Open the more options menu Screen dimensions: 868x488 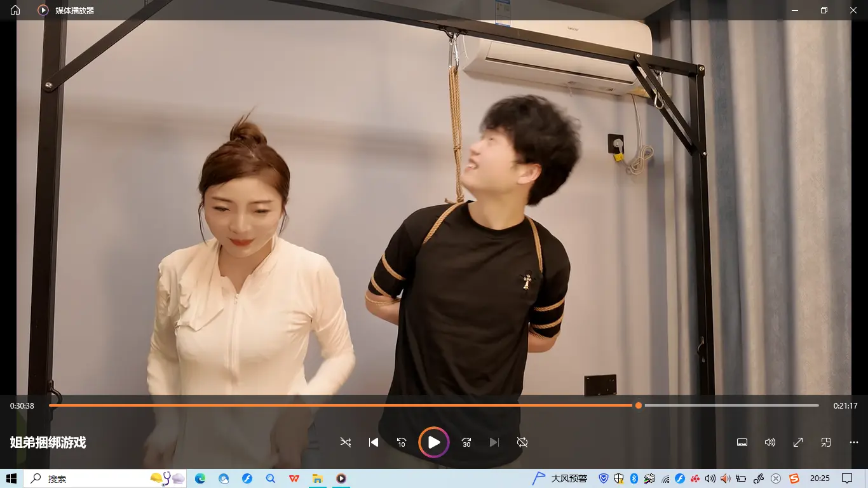click(854, 442)
